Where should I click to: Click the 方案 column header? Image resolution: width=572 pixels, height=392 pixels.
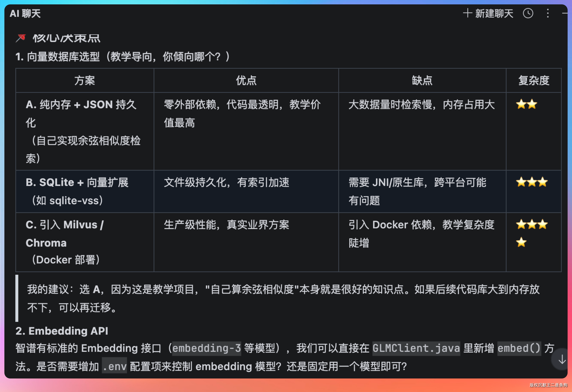click(x=85, y=80)
